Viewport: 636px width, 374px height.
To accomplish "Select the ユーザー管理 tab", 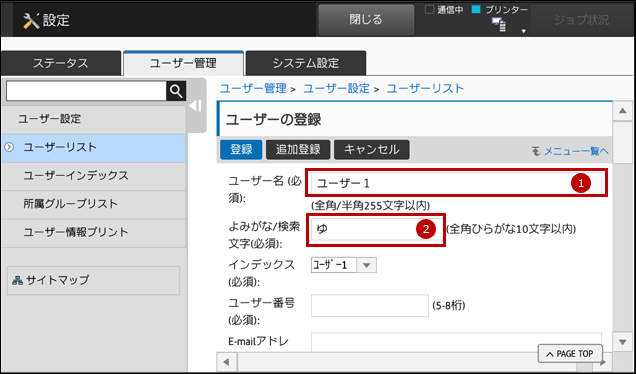I will click(183, 63).
